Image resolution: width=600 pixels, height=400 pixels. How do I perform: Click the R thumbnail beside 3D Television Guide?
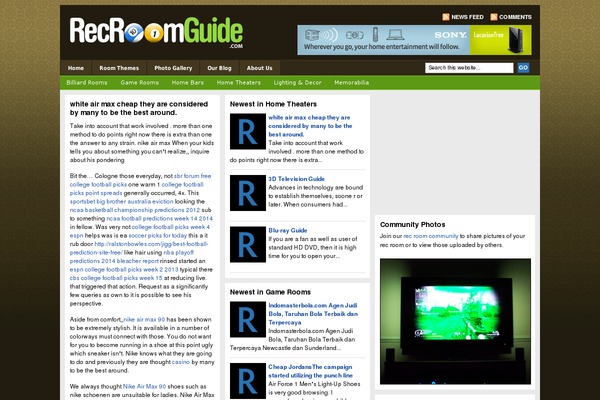[x=248, y=193]
